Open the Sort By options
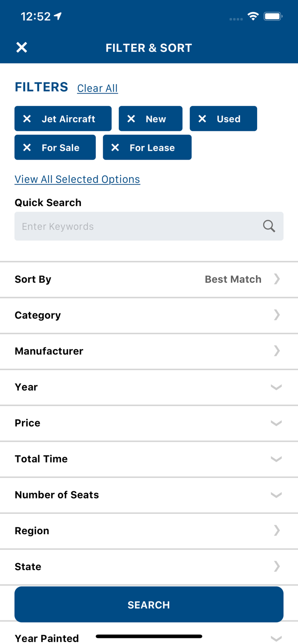 click(x=149, y=279)
